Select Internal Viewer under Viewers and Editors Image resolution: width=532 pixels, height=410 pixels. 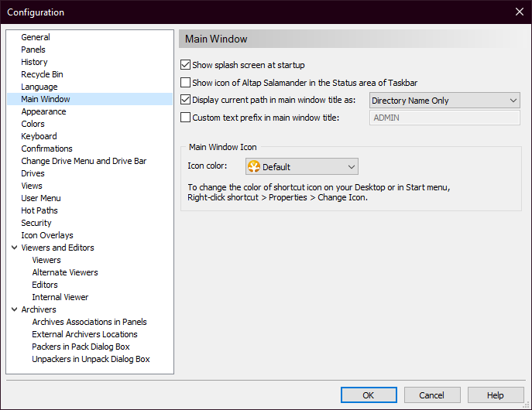[60, 297]
